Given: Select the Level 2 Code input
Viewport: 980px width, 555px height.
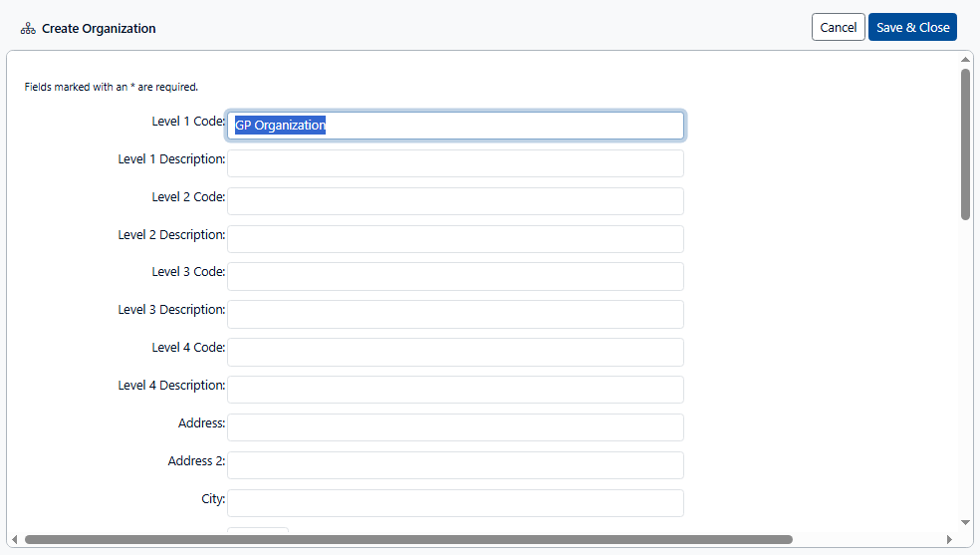Looking at the screenshot, I should [x=455, y=201].
